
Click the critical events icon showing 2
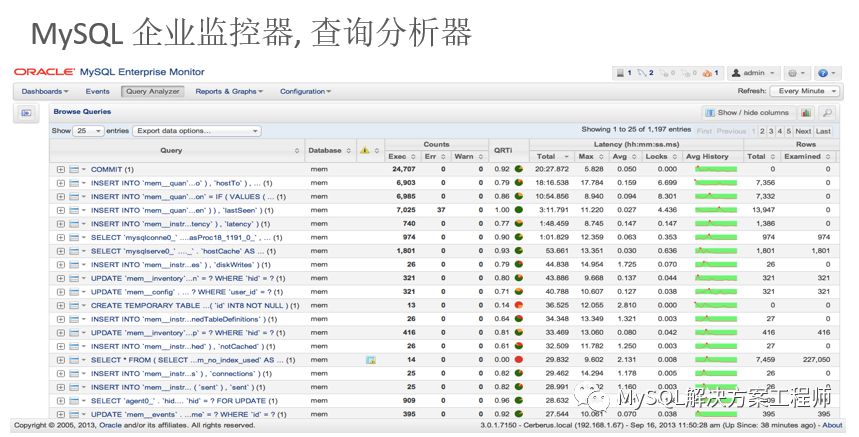click(645, 73)
